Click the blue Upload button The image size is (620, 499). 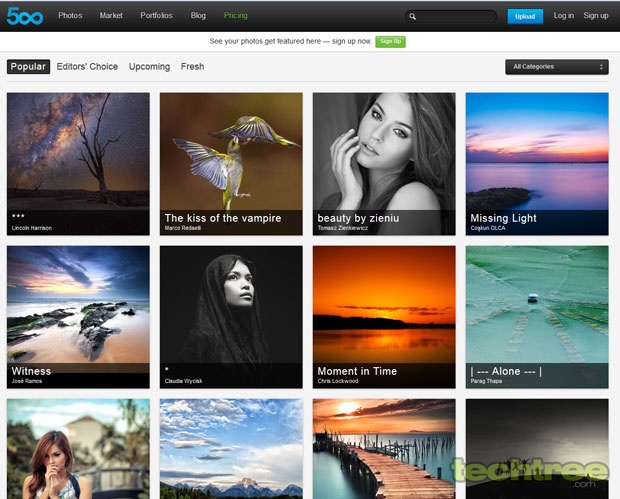click(525, 16)
